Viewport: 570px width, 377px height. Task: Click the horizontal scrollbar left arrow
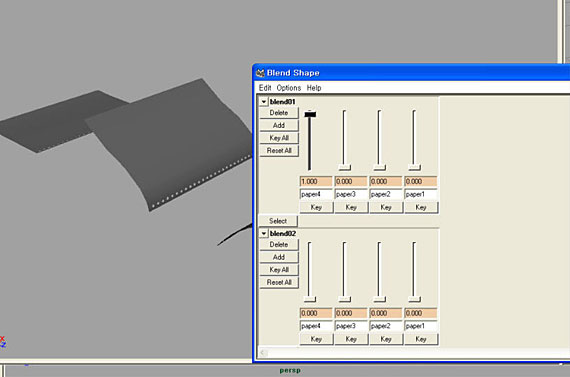[x=264, y=353]
